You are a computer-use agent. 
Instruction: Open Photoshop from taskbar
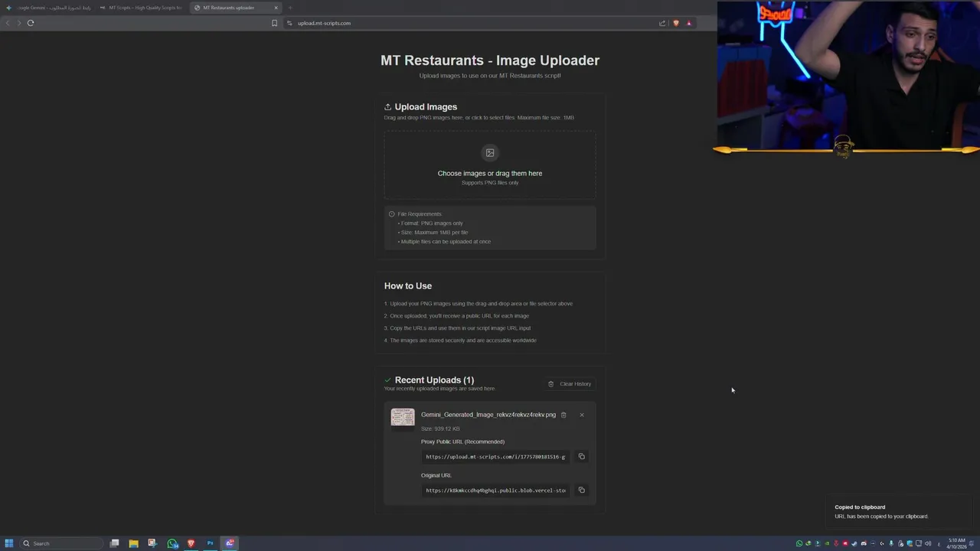[211, 543]
